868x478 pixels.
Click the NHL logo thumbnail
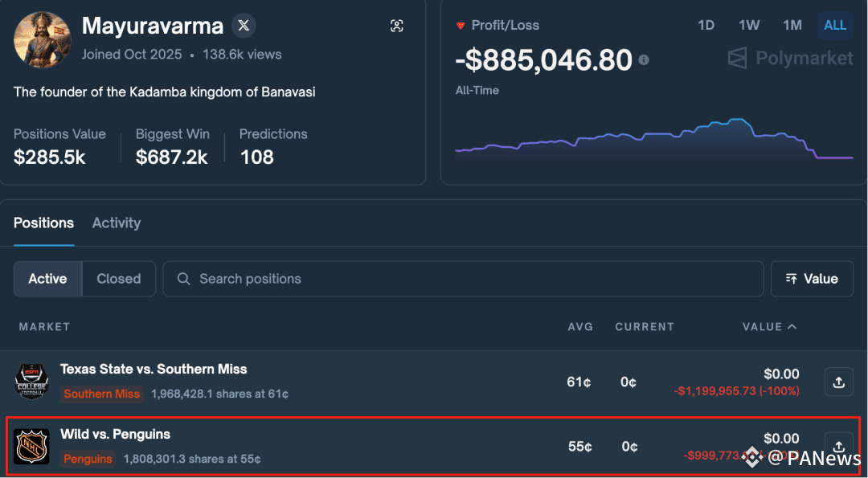click(x=31, y=446)
